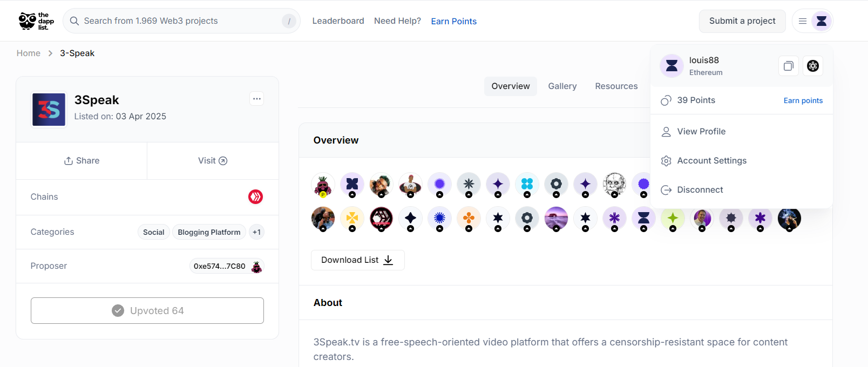The image size is (868, 367).
Task: Open orange clover upvoter avatar
Action: [469, 218]
